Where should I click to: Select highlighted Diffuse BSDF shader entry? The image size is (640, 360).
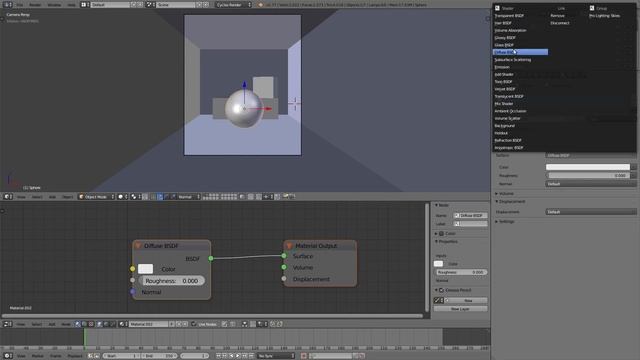520,52
